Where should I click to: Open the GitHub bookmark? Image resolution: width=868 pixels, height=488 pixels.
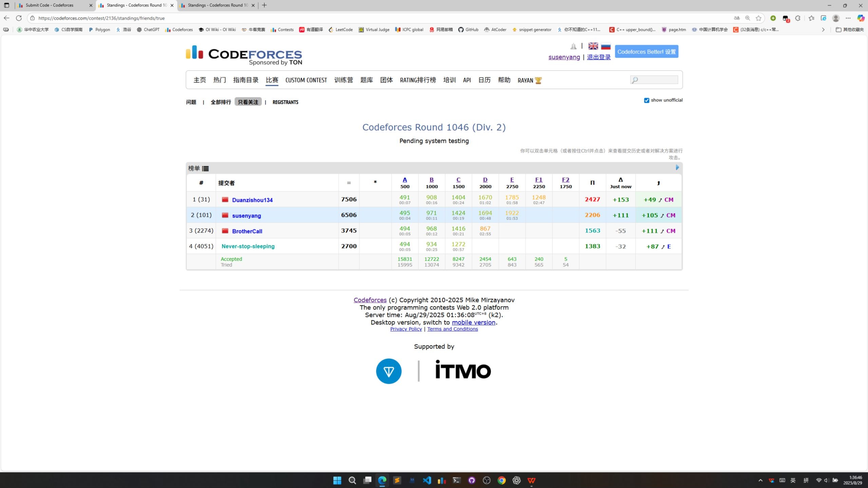coord(468,30)
